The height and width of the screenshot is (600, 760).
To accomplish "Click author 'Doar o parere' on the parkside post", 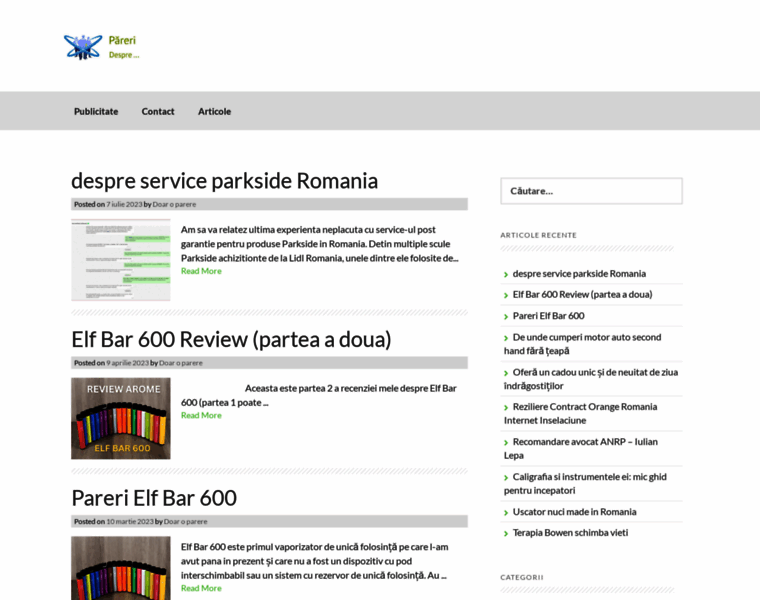I will tap(174, 205).
